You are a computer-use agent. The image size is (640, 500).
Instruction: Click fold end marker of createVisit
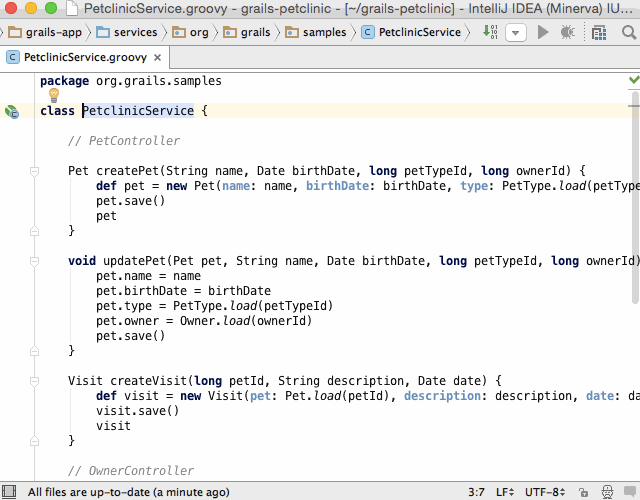tap(34, 441)
